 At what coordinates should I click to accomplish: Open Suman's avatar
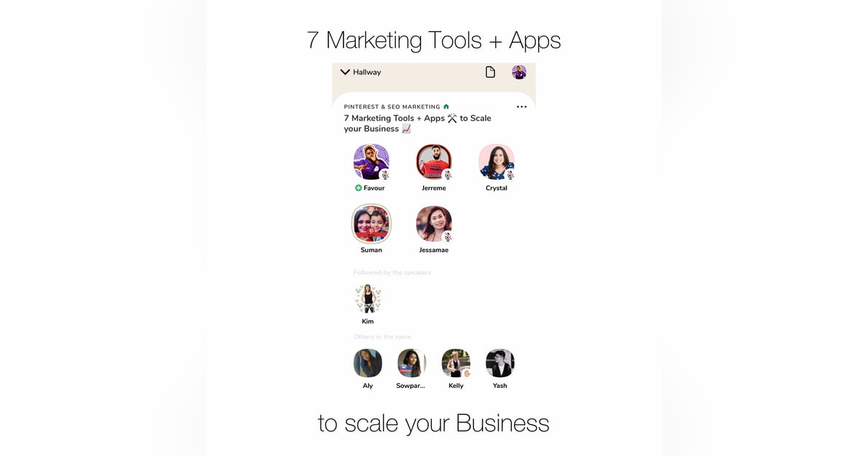[371, 224]
